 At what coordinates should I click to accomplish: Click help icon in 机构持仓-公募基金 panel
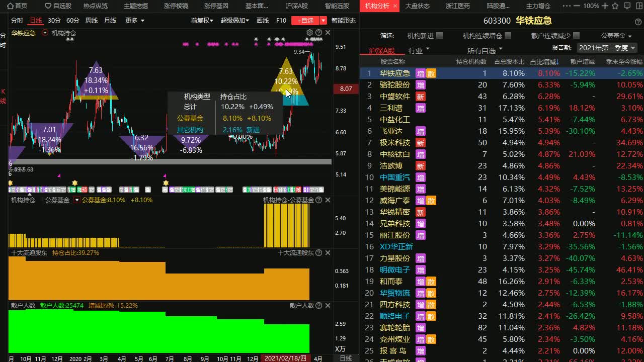(318, 200)
